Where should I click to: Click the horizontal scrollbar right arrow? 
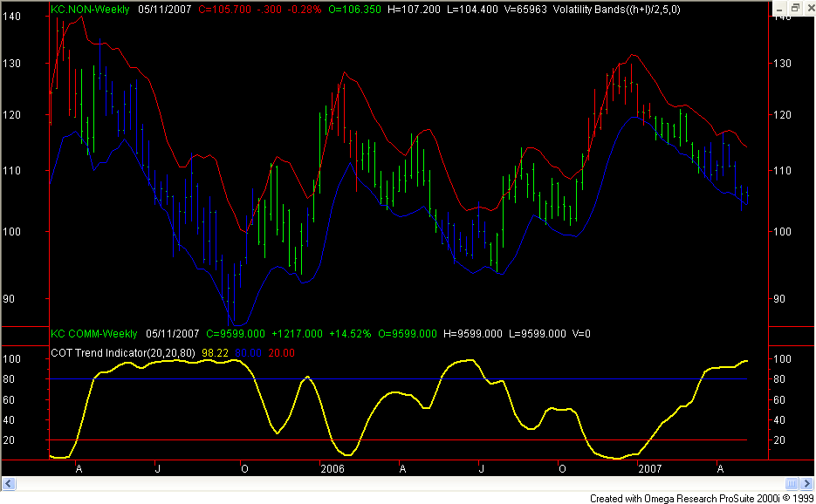tap(806, 484)
